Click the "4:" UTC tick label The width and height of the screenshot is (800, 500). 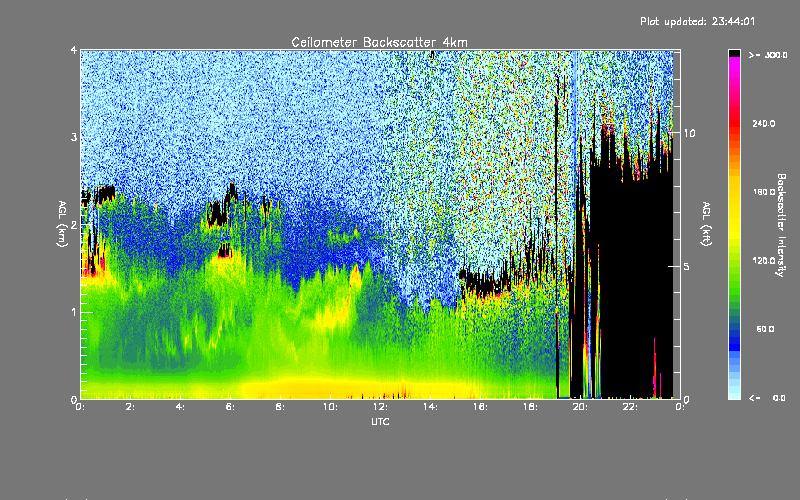pos(181,407)
